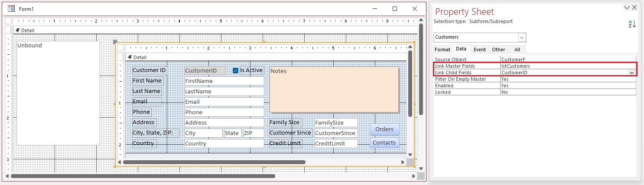Select the Unbound list box
644x185 pixels.
pos(58,93)
